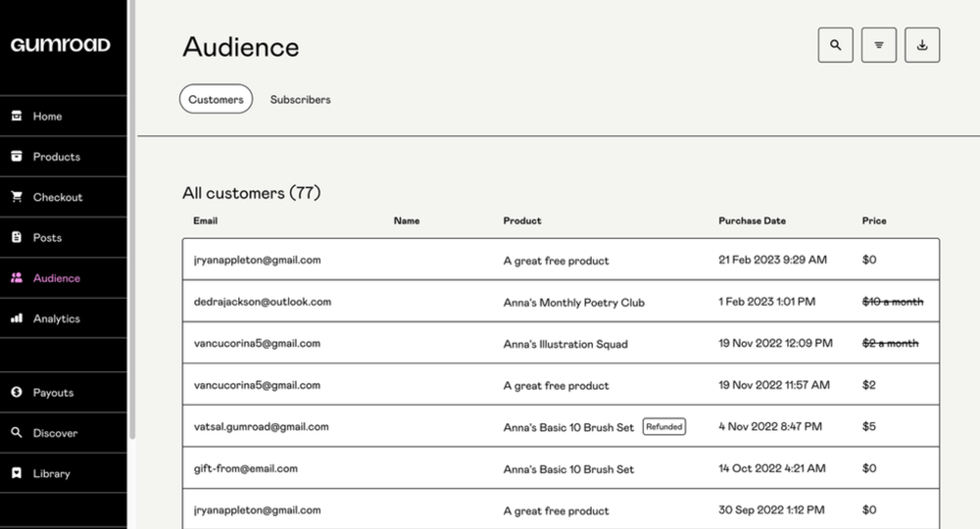The image size is (980, 529).
Task: Switch to the Subscribers tab
Action: [x=300, y=99]
